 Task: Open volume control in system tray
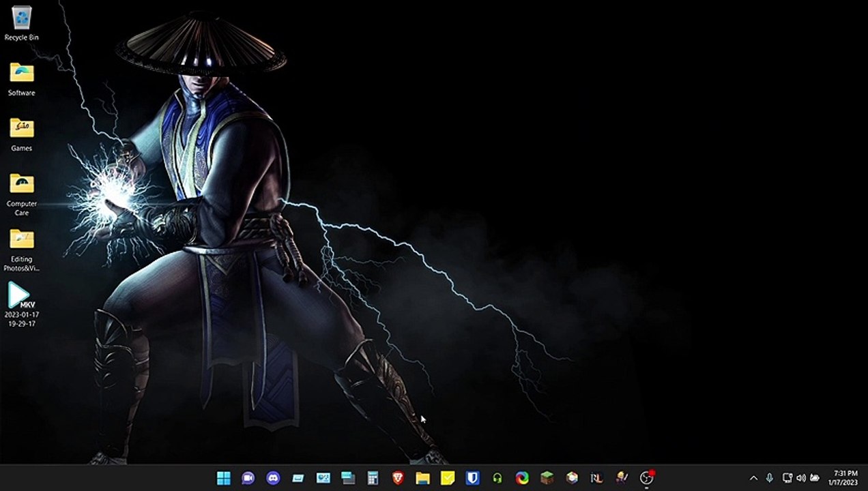[800, 478]
